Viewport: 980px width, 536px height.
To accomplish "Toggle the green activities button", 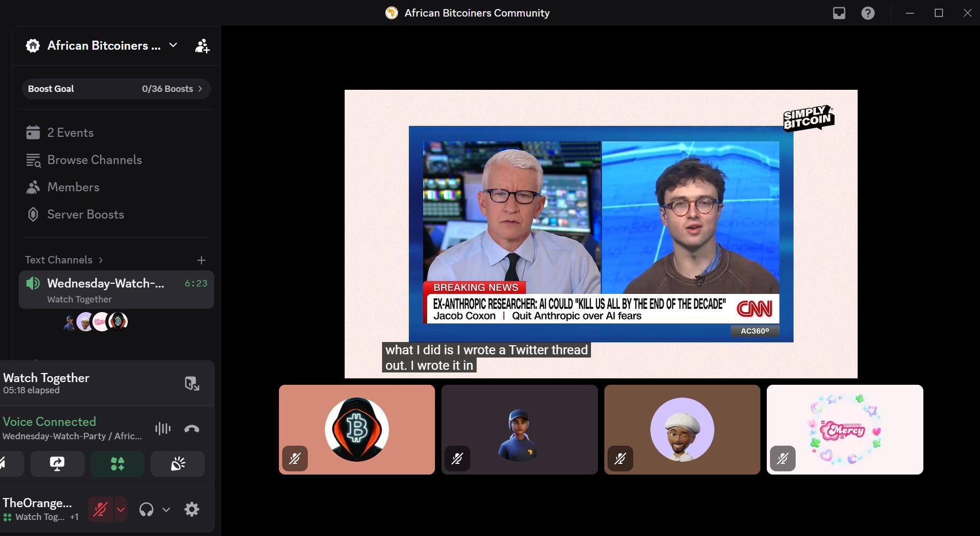I will point(118,464).
